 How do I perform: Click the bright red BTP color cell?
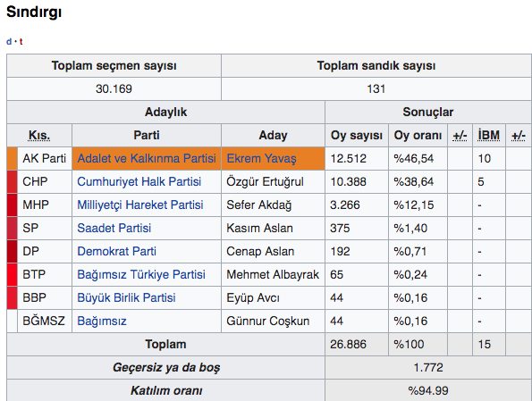point(12,274)
